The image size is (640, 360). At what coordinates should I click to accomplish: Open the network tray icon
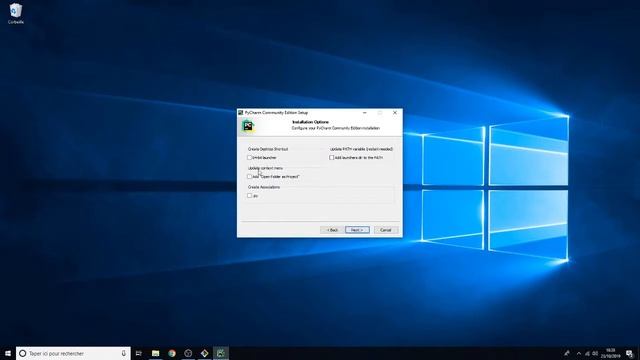pos(587,353)
